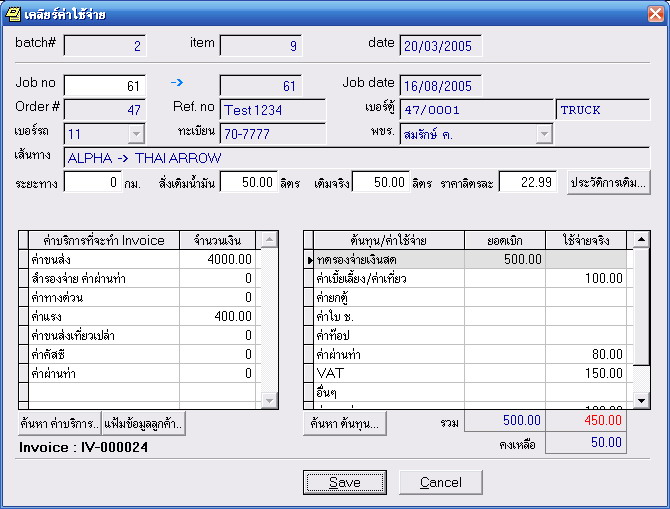This screenshot has width=670, height=509.
Task: Click scroll up arrow of cost grid
Action: tap(641, 240)
